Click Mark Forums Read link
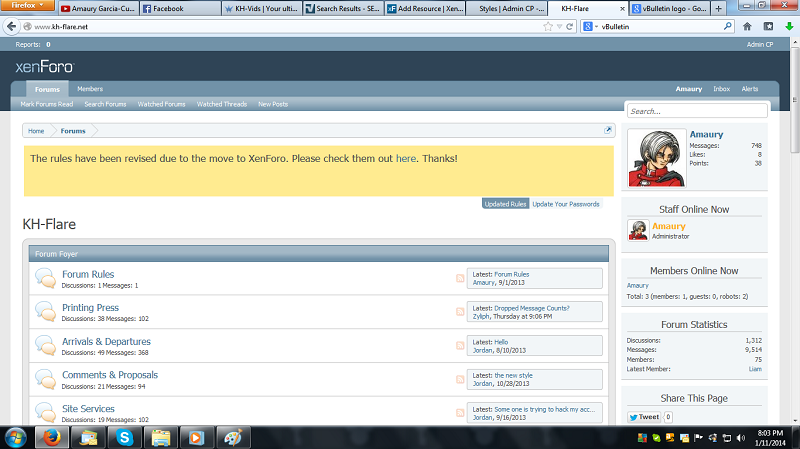Image resolution: width=800 pixels, height=449 pixels. pyautogui.click(x=46, y=104)
